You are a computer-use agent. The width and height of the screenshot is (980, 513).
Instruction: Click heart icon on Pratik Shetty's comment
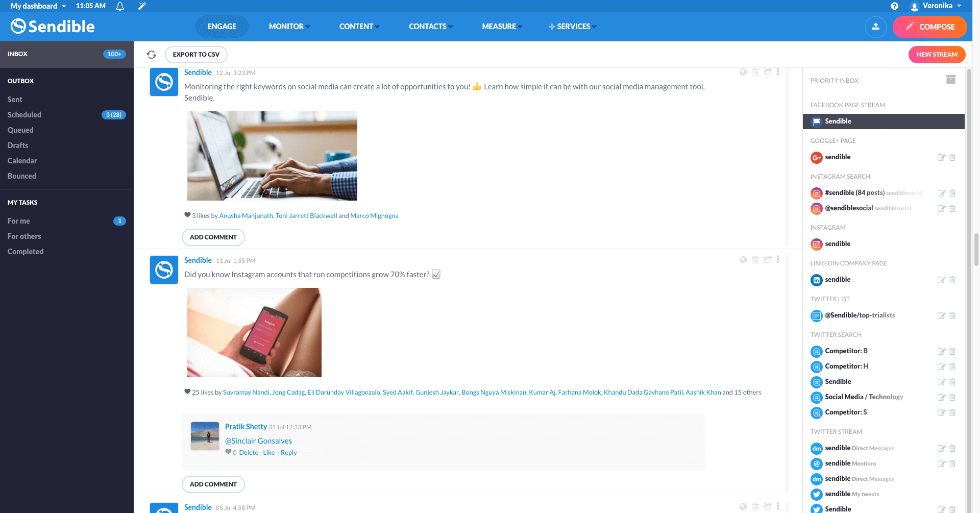click(228, 452)
